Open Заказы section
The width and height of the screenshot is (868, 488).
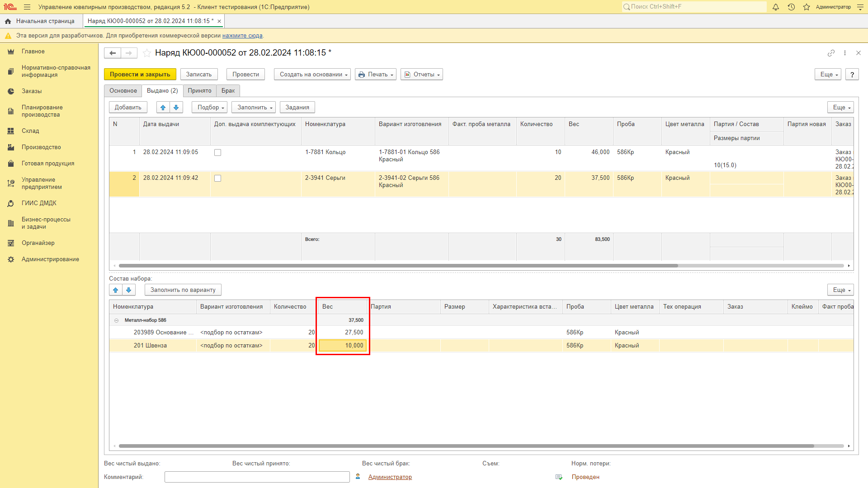[32, 91]
